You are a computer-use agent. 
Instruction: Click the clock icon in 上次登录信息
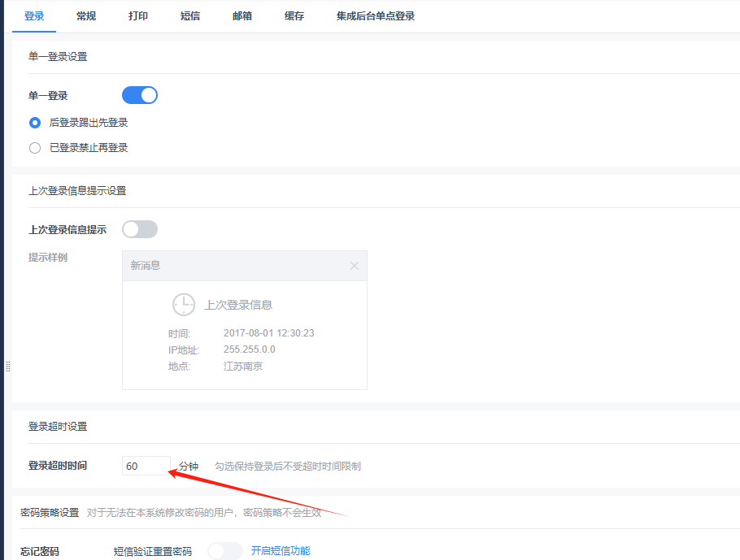pyautogui.click(x=184, y=304)
